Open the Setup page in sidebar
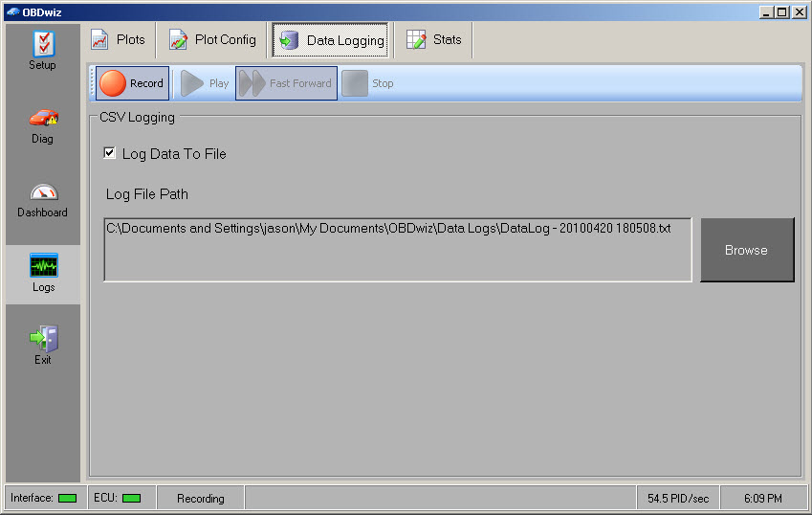812x515 pixels. tap(43, 44)
